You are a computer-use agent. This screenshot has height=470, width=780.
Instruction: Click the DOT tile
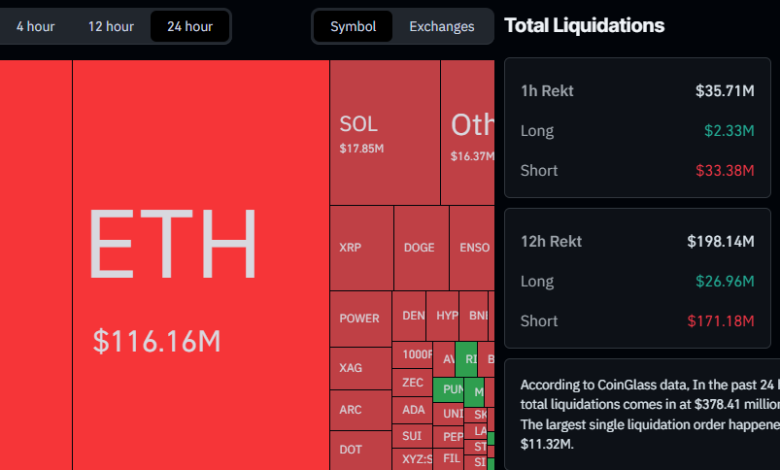pyautogui.click(x=360, y=450)
